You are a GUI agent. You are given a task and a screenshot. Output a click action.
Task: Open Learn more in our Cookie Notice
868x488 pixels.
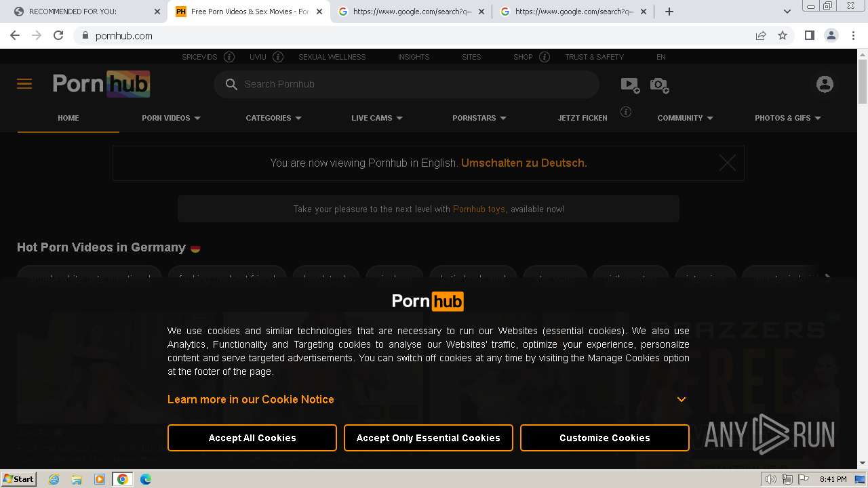click(x=251, y=399)
